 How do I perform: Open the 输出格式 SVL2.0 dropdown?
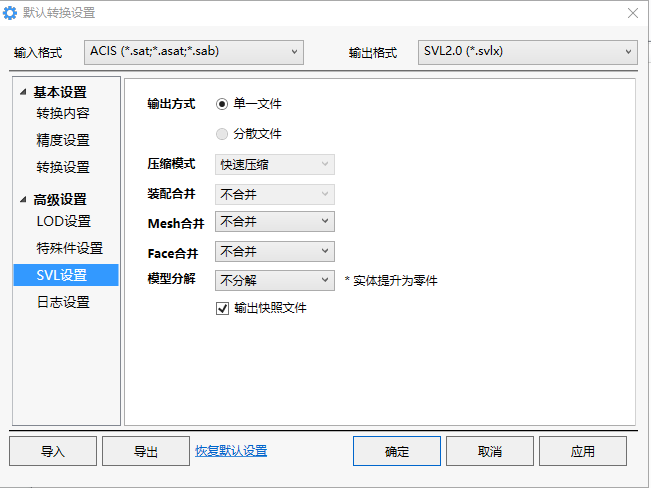(527, 51)
